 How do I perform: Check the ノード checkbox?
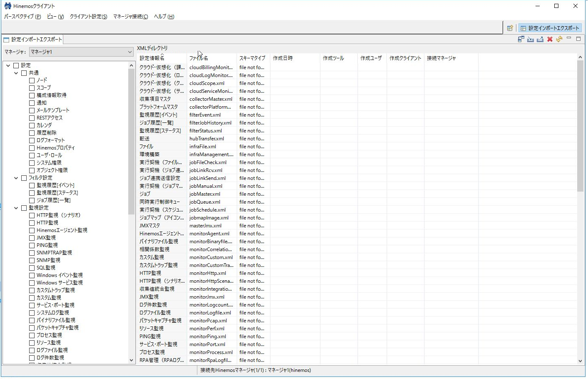coord(32,80)
